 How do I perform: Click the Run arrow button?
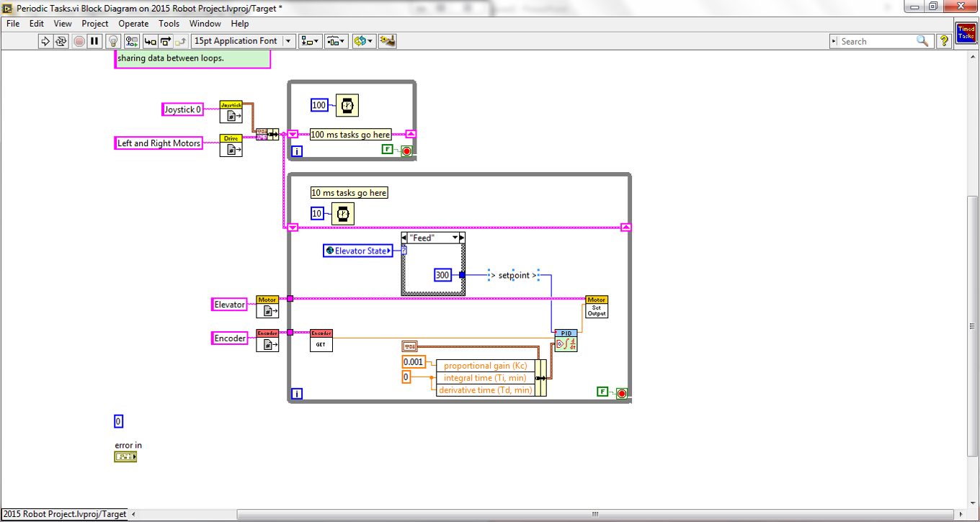45,42
